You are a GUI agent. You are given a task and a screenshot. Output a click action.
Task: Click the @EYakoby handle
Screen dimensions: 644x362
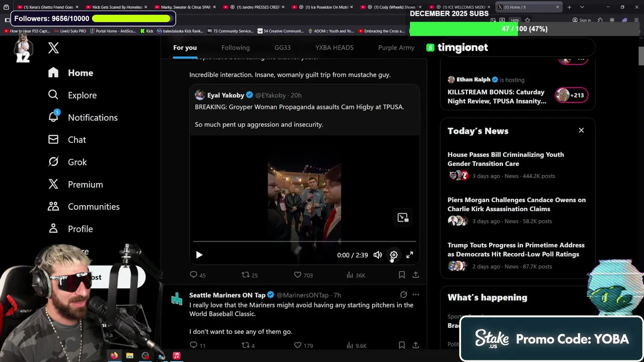point(271,95)
